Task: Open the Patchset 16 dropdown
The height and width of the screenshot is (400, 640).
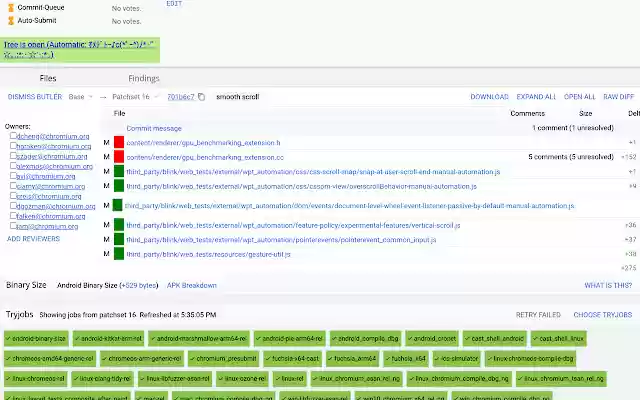Action: 135,97
